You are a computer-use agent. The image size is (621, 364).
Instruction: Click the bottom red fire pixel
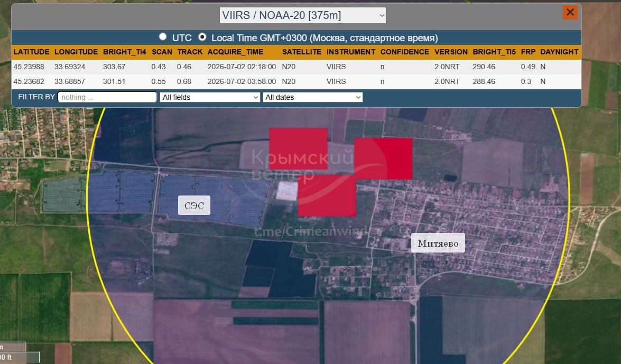click(x=327, y=195)
